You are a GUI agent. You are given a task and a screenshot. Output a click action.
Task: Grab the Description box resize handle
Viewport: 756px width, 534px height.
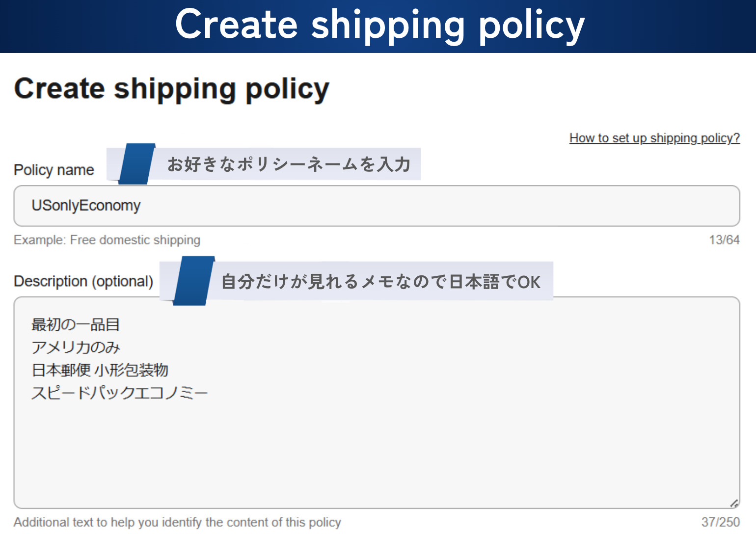pos(734,503)
